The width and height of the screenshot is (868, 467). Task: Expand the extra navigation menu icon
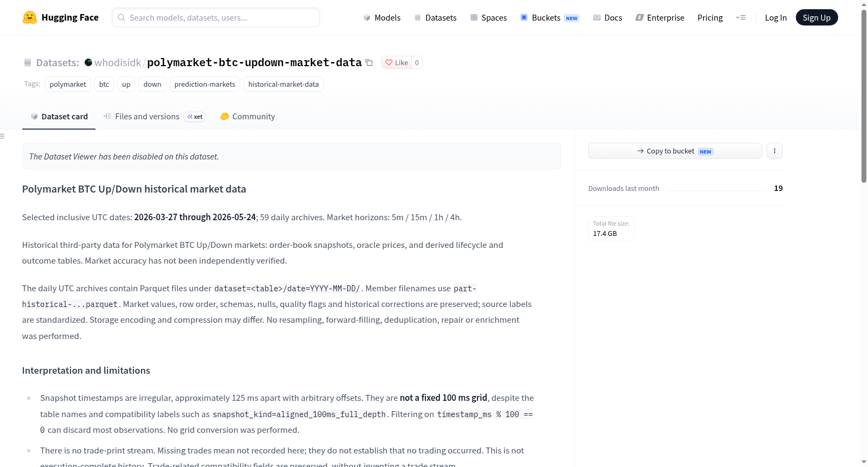pos(741,17)
